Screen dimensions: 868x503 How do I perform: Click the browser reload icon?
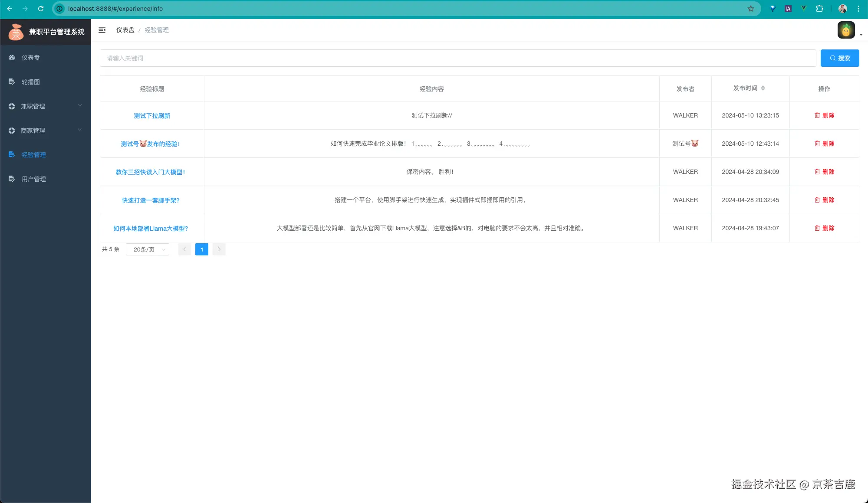click(x=41, y=8)
